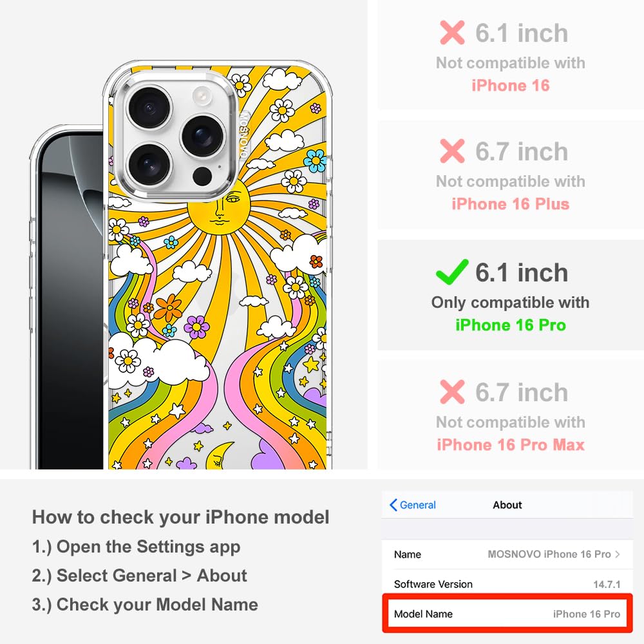Click the red X for iPhone 16 Pro Max
Screen dimensions: 644x644
pos(452,392)
